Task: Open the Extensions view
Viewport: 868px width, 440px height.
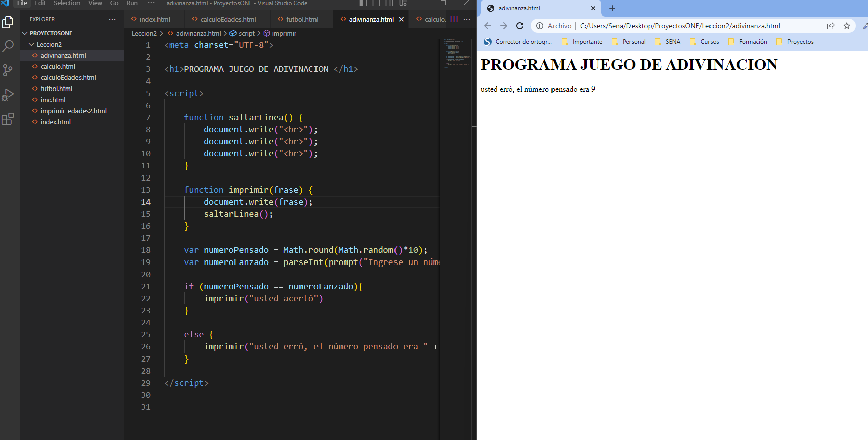Action: tap(8, 119)
